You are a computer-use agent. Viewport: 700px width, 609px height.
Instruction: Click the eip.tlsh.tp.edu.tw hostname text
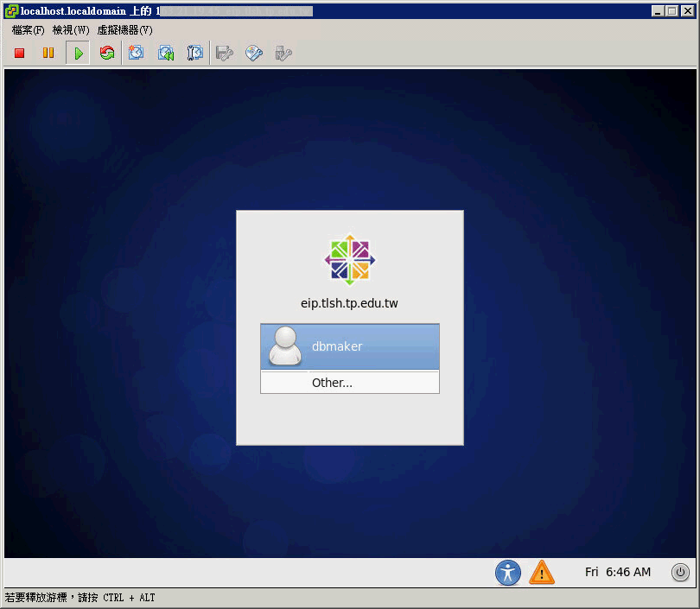coord(349,303)
